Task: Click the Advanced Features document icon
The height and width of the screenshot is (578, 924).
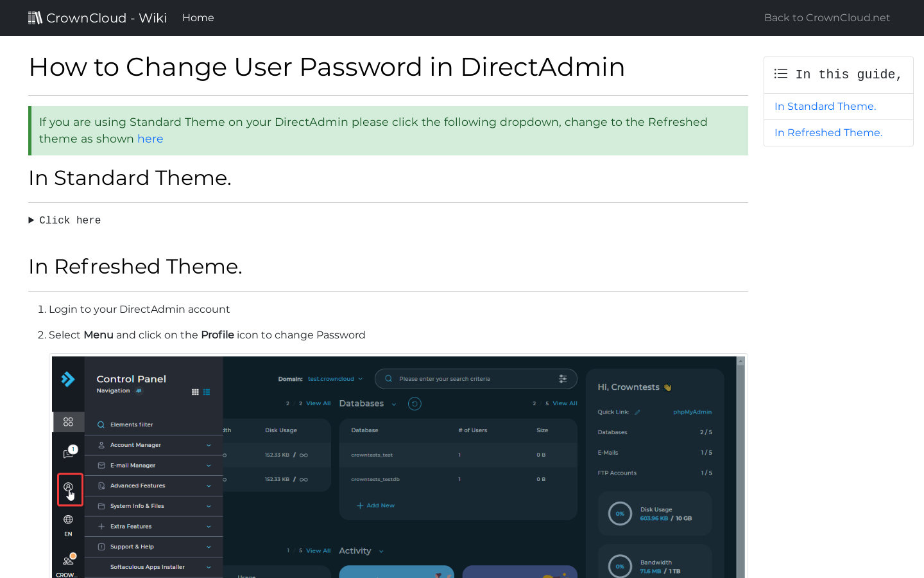Action: [x=101, y=486]
